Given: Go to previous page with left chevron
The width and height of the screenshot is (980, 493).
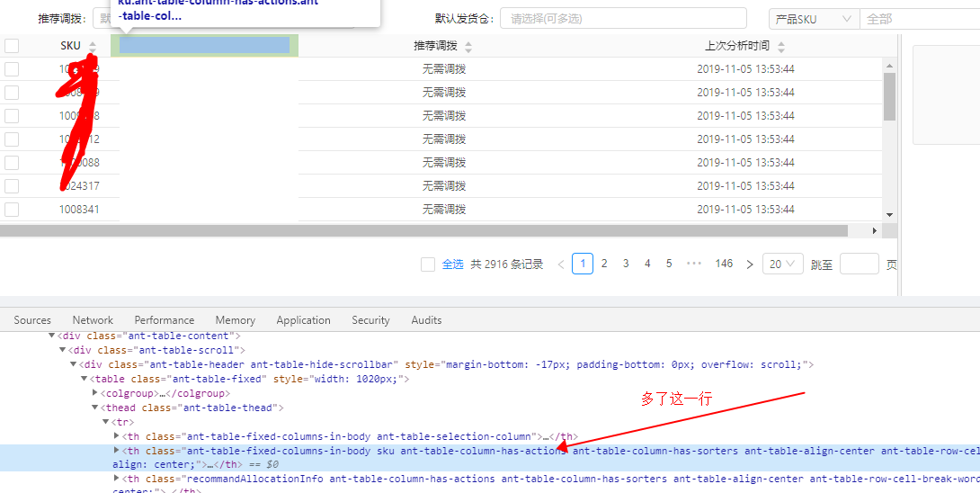Looking at the screenshot, I should [x=561, y=264].
